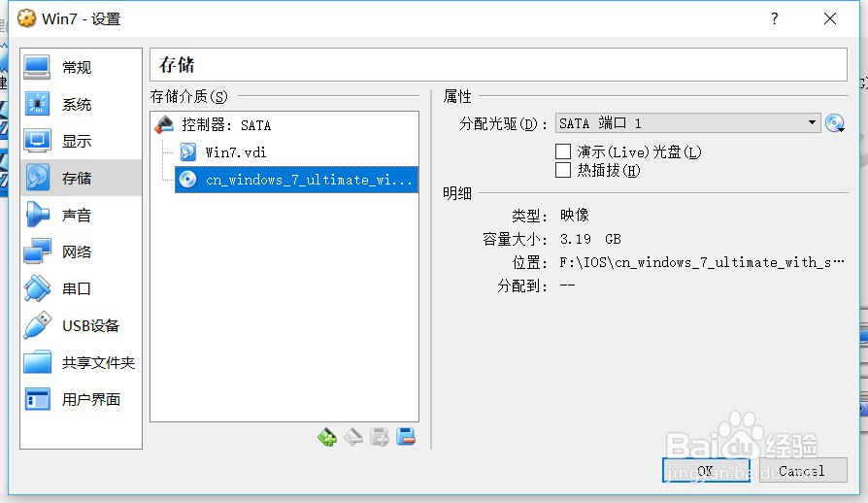Click the 映像 type value
Image resolution: width=868 pixels, height=503 pixels.
575,215
